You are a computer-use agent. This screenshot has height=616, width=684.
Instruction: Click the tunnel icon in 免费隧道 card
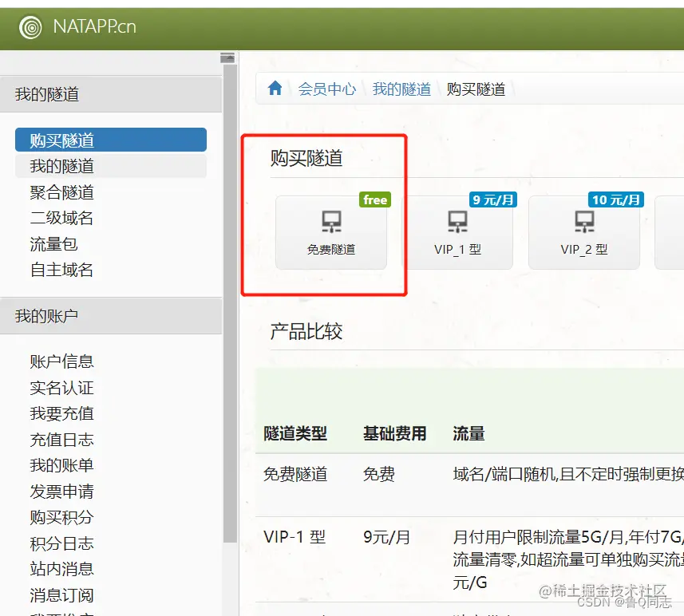[x=331, y=222]
